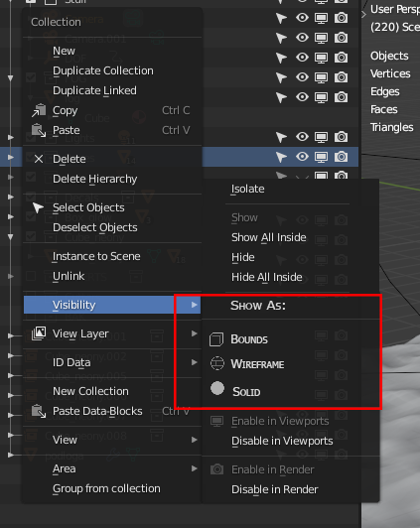
Task: Collapse the FOG collection tree arrow
Action: [x=11, y=78]
